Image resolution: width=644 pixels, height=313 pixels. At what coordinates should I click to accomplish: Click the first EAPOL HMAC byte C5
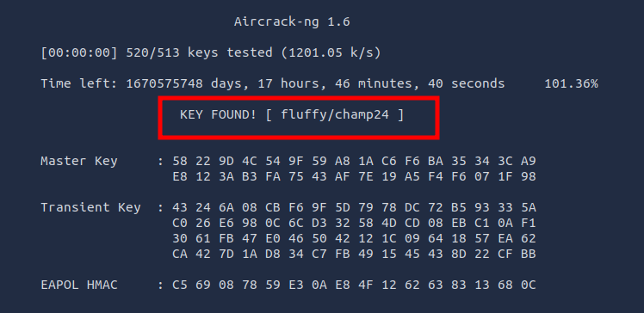179,285
